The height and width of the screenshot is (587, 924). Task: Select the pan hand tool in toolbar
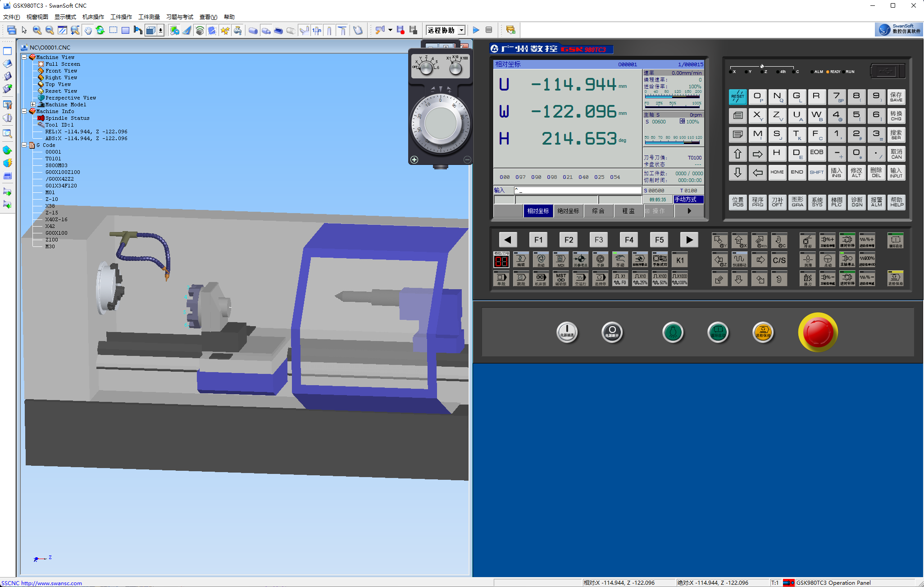coord(88,30)
